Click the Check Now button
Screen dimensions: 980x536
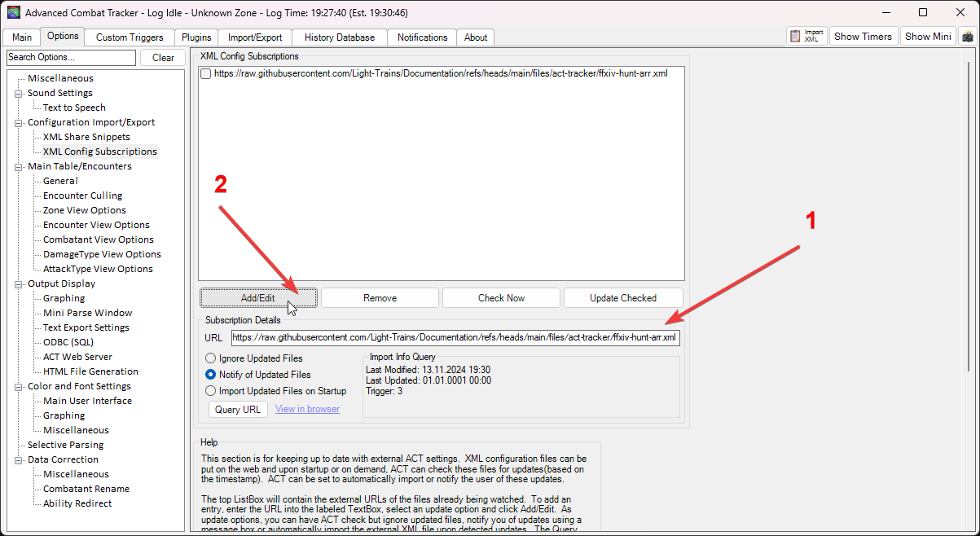click(501, 298)
